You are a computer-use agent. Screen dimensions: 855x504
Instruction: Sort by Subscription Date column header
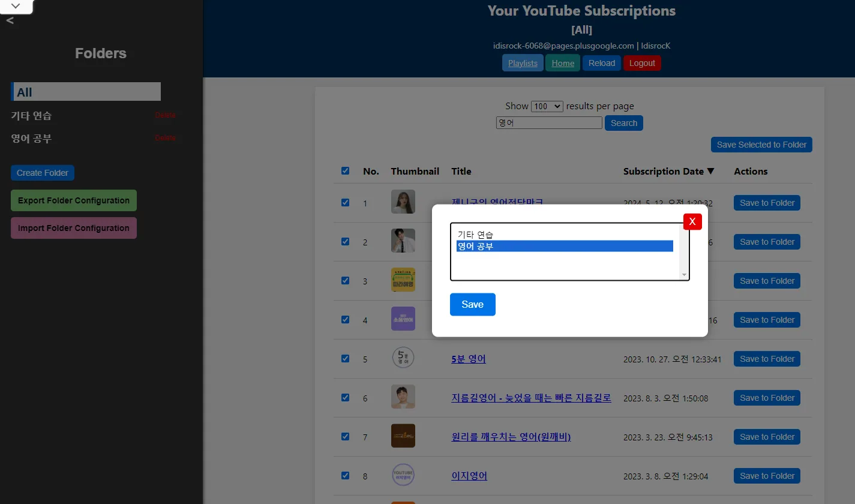pyautogui.click(x=669, y=172)
